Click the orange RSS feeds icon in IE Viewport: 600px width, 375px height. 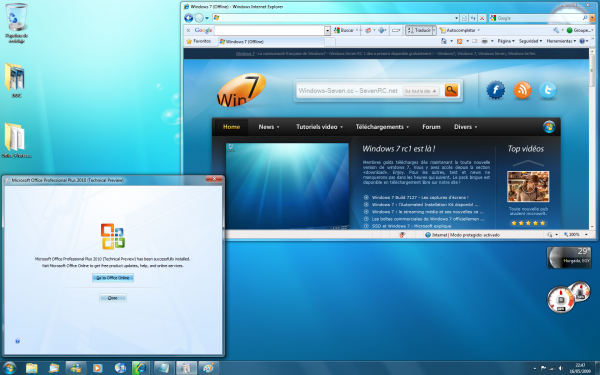[460, 41]
